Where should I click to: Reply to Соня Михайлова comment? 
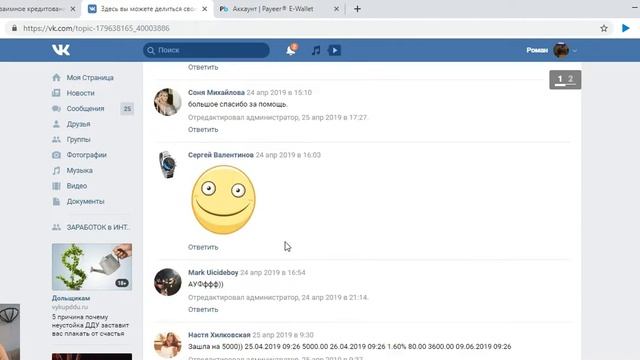tap(203, 130)
